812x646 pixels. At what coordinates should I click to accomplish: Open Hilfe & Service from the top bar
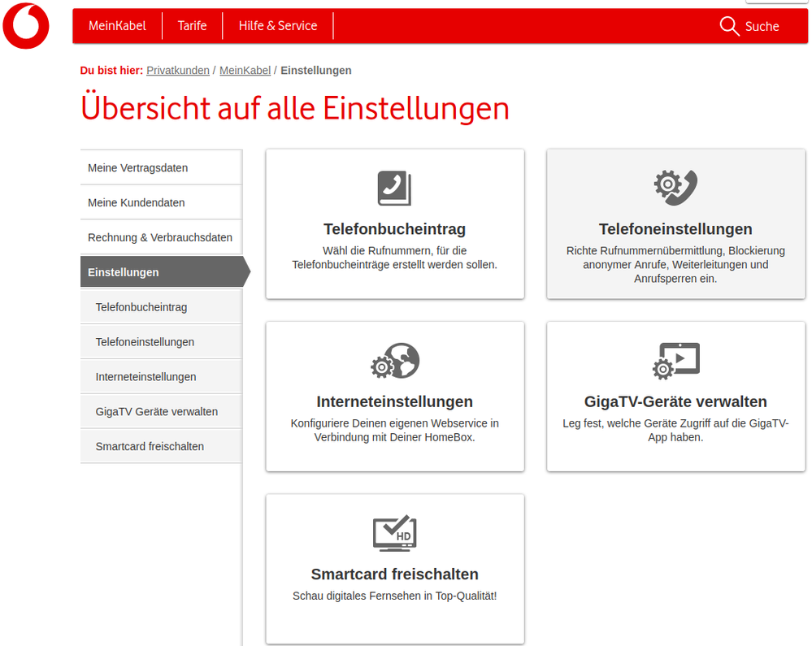(277, 25)
